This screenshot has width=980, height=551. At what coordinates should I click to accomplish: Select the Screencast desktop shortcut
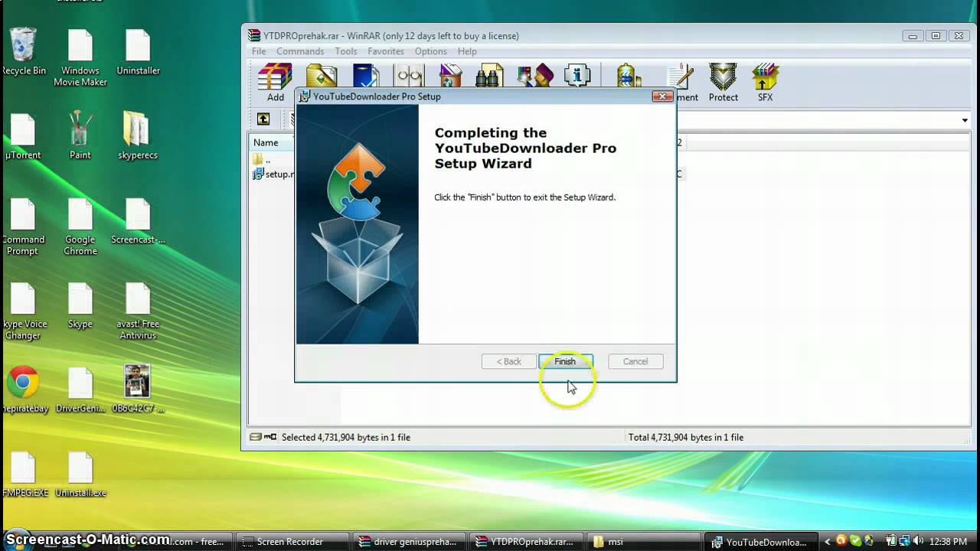[x=138, y=222]
